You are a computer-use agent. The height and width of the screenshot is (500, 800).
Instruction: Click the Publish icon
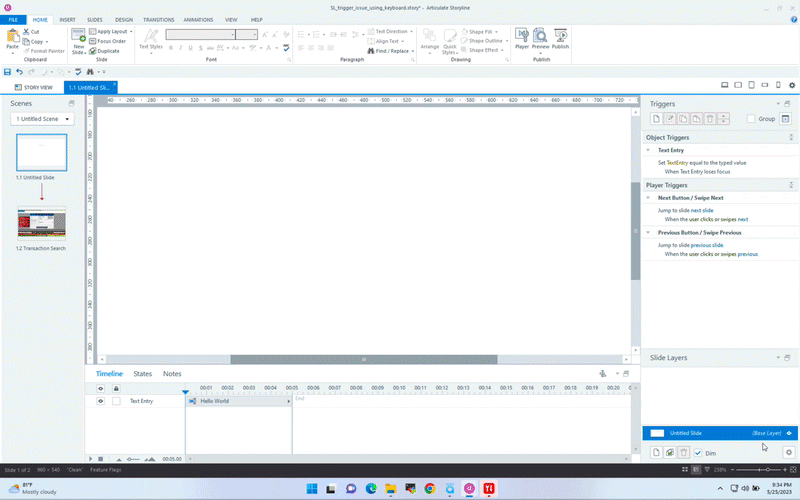[561, 40]
